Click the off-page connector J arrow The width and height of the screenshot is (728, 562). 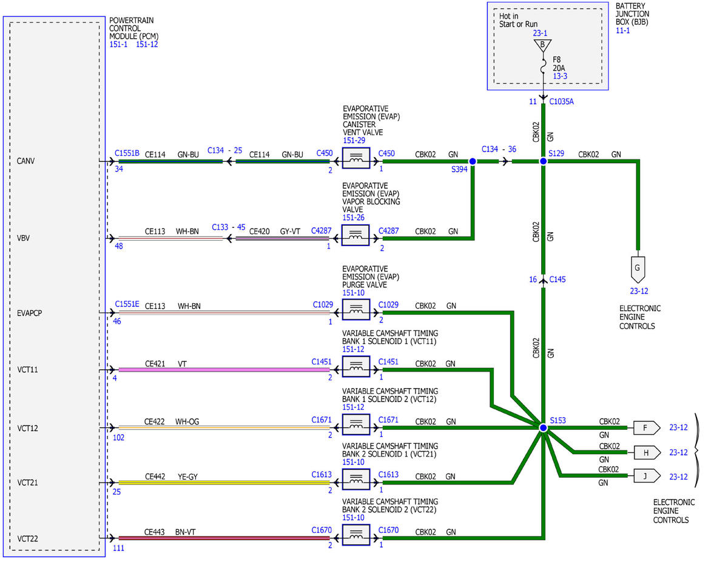tap(647, 477)
